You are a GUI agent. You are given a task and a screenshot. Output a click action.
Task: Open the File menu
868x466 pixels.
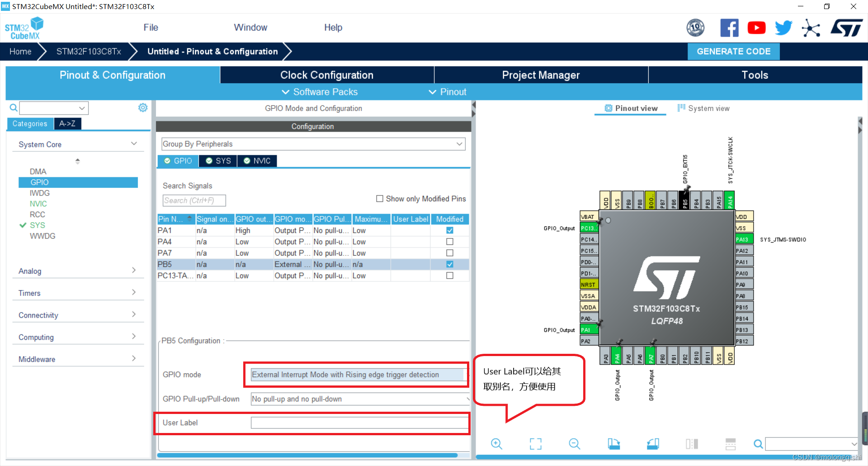(151, 28)
